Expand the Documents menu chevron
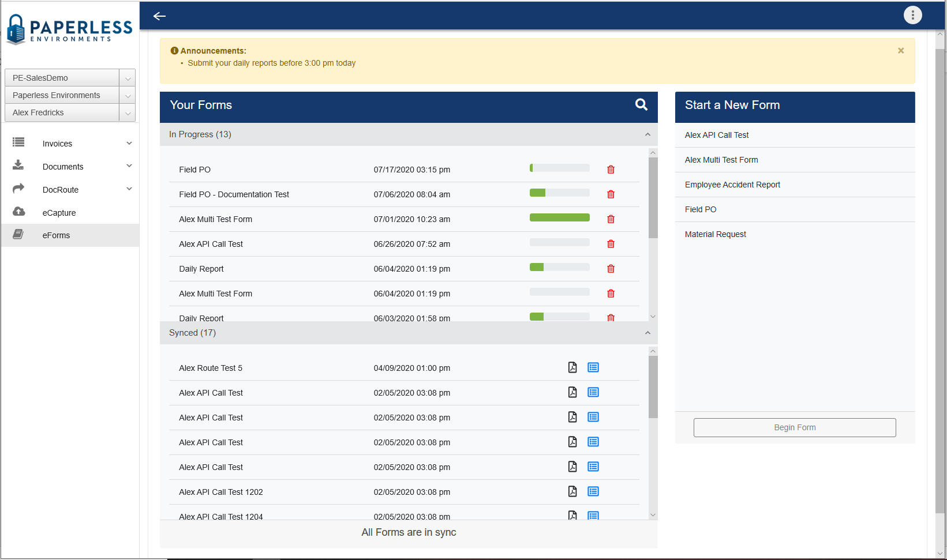The image size is (947, 560). point(129,166)
